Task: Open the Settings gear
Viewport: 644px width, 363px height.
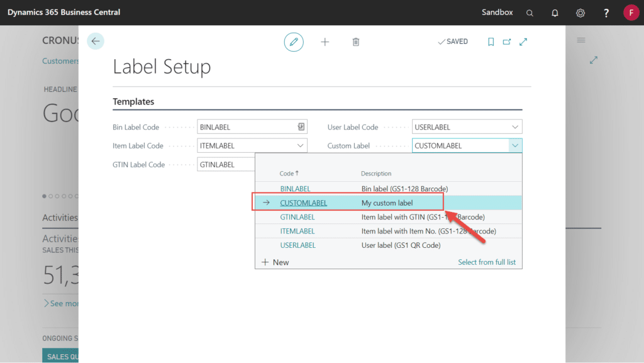Action: [x=580, y=12]
